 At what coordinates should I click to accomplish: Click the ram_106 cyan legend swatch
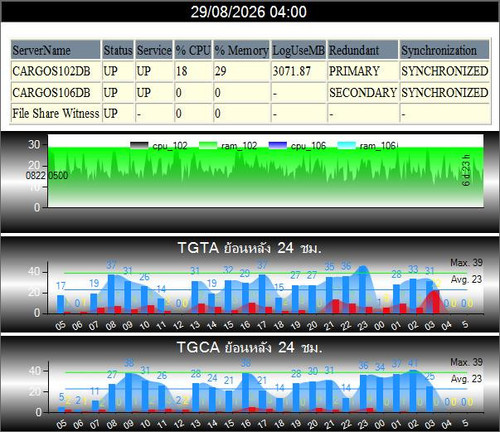(347, 146)
